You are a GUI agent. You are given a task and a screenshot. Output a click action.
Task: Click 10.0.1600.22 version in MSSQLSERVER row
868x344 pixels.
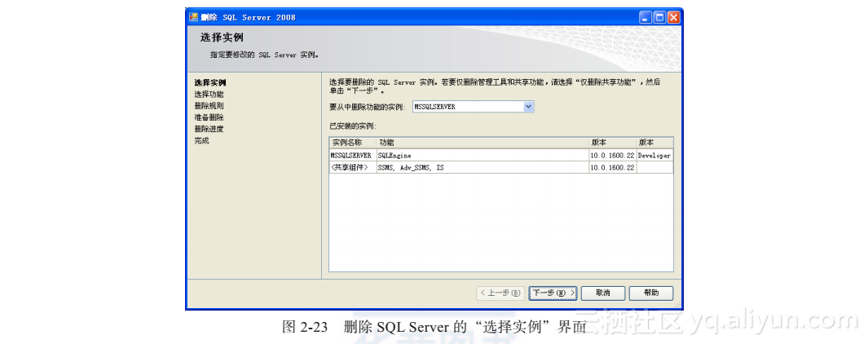tap(612, 156)
